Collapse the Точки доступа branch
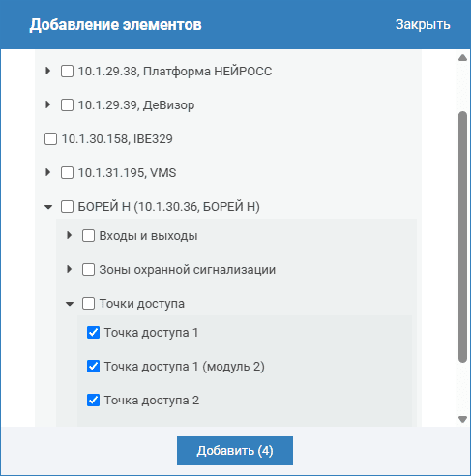This screenshot has height=476, width=471. [x=70, y=304]
